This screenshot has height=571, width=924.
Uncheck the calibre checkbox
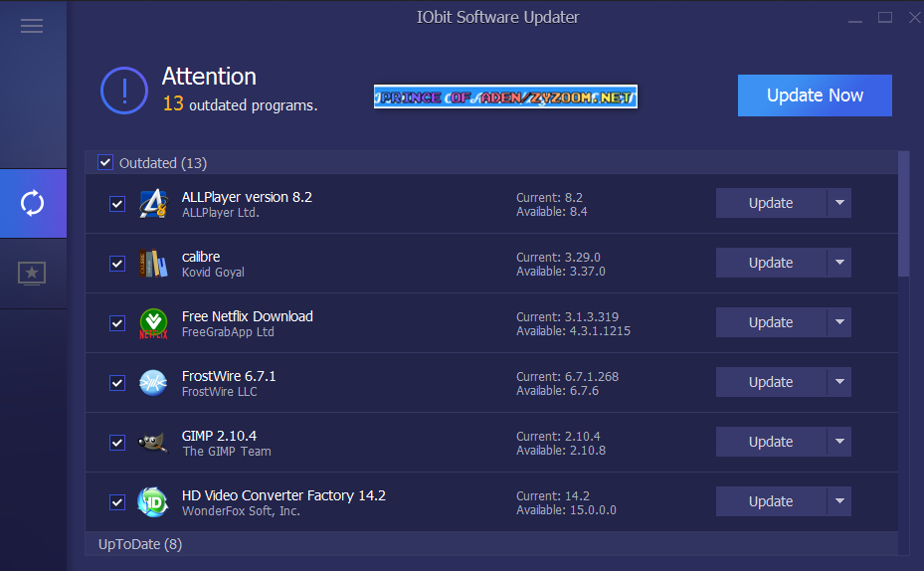click(x=117, y=264)
